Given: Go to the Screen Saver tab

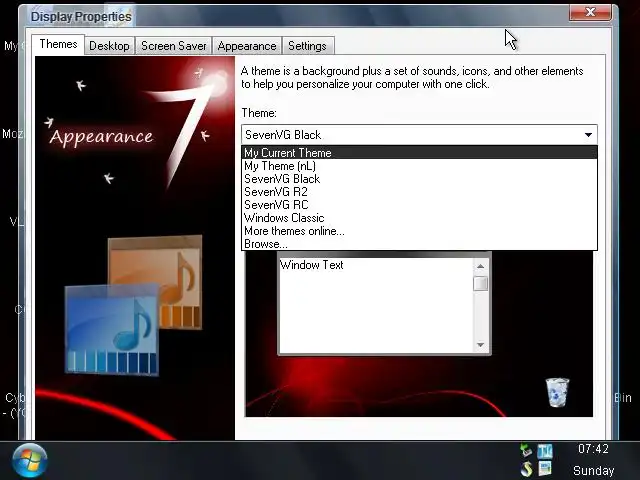Looking at the screenshot, I should [x=173, y=46].
